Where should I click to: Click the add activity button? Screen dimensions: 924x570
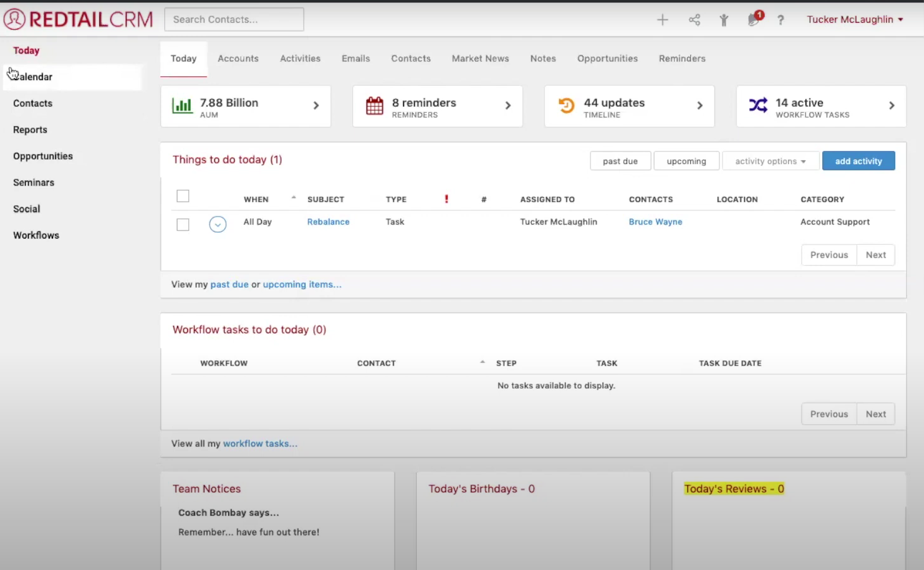point(858,160)
